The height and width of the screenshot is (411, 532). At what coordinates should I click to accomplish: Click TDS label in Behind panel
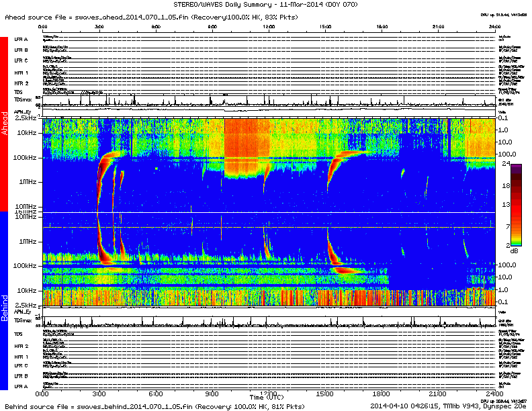coord(18,334)
